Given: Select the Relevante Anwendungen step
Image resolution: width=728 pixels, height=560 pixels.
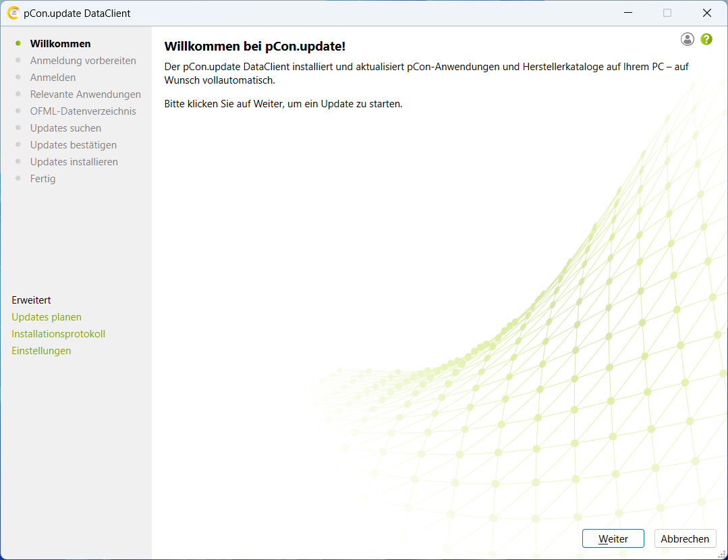Looking at the screenshot, I should point(86,94).
